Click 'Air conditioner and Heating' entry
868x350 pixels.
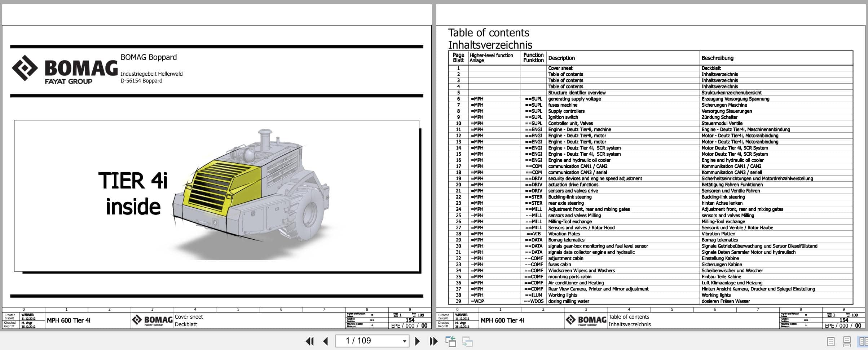576,283
